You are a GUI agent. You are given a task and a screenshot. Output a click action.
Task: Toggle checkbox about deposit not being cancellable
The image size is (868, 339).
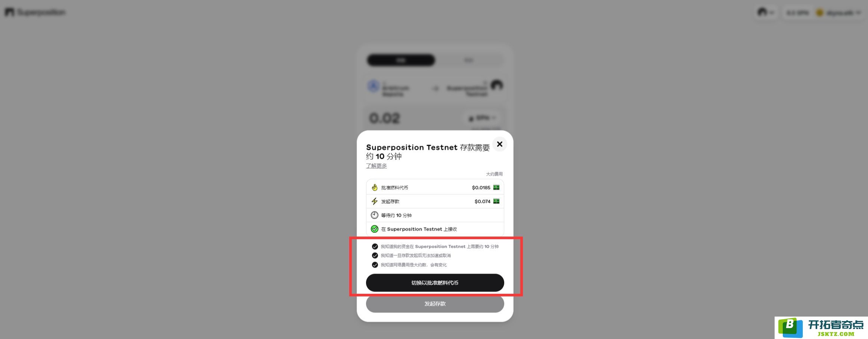[x=375, y=255]
